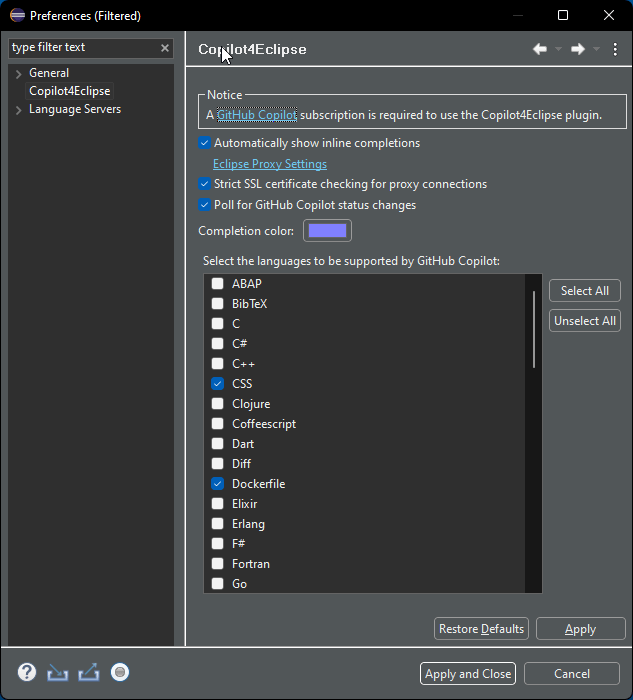Viewport: 633px width, 700px height.
Task: Check the Clojure language checkbox
Action: pyautogui.click(x=217, y=404)
